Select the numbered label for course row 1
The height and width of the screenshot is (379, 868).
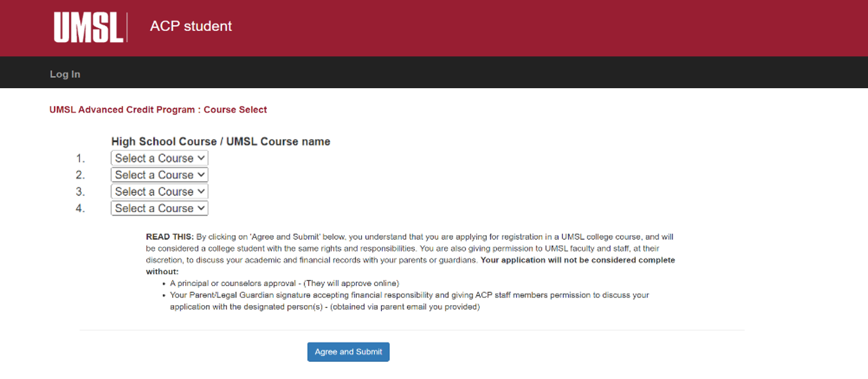click(x=80, y=158)
